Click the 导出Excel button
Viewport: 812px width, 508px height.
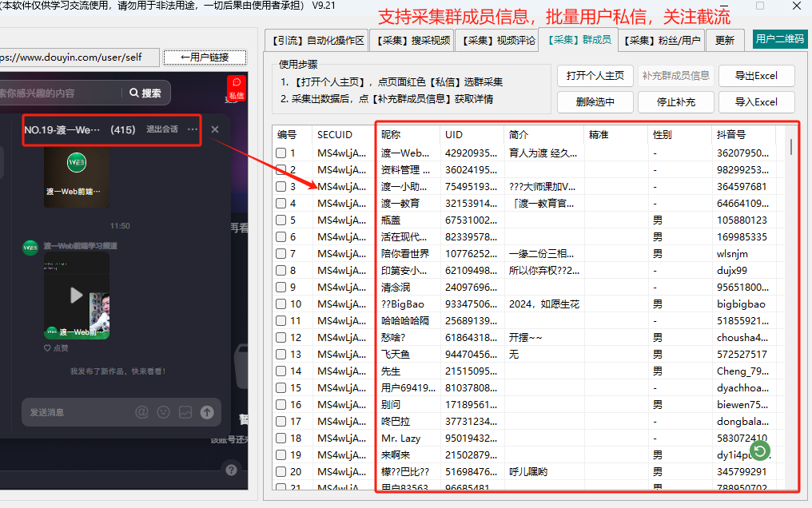point(756,75)
